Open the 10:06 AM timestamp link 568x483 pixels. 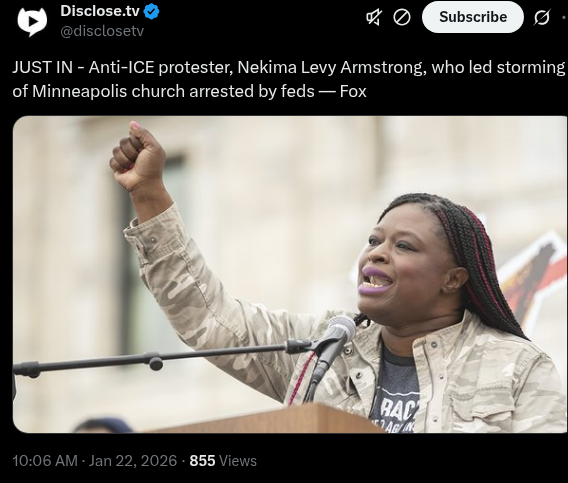point(45,461)
